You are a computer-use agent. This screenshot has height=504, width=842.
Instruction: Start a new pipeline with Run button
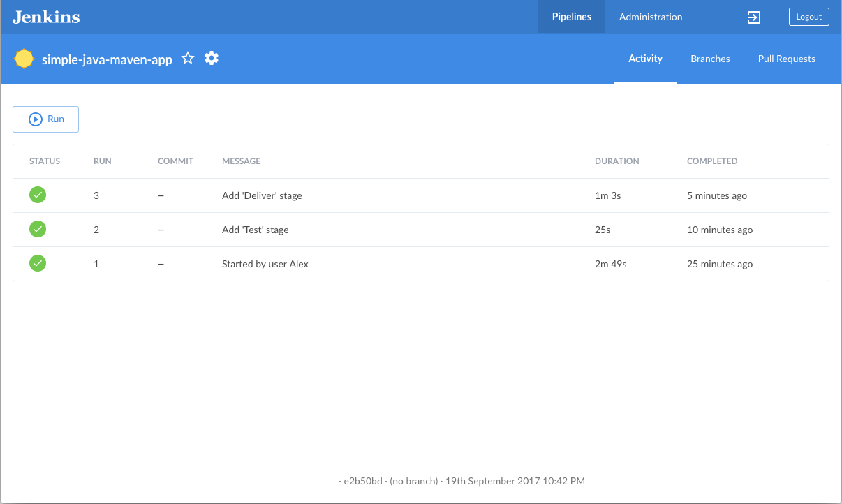pyautogui.click(x=46, y=119)
